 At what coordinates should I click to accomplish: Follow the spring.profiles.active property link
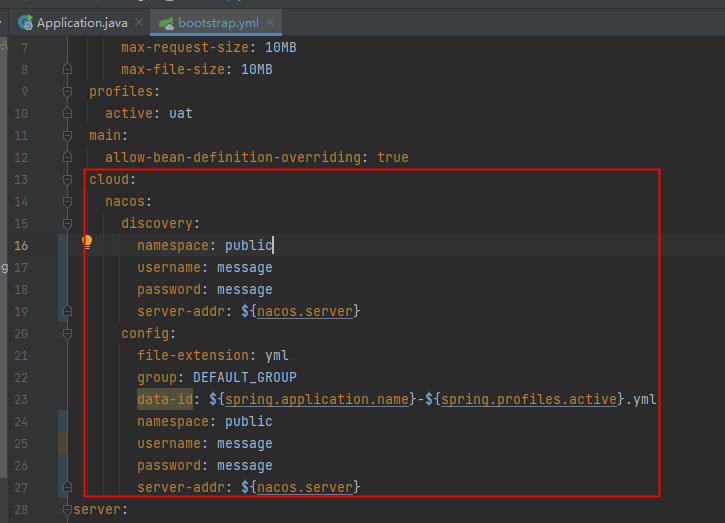[x=526, y=399]
